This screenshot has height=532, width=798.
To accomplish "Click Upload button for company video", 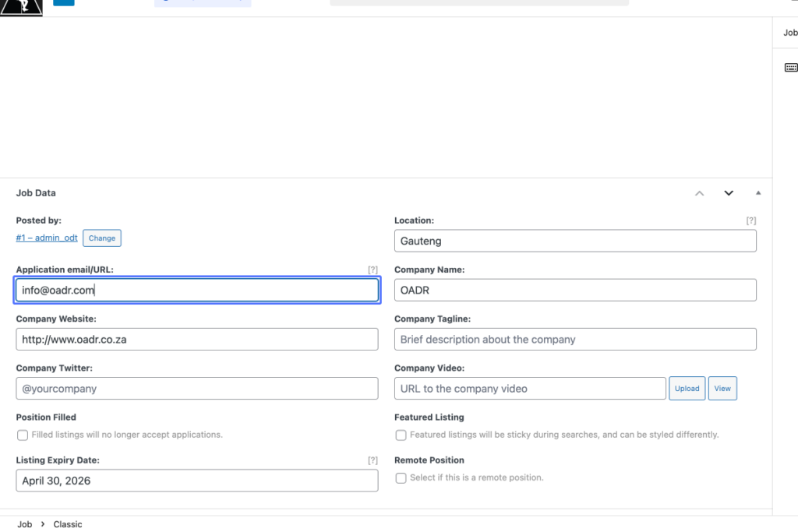I will [687, 389].
